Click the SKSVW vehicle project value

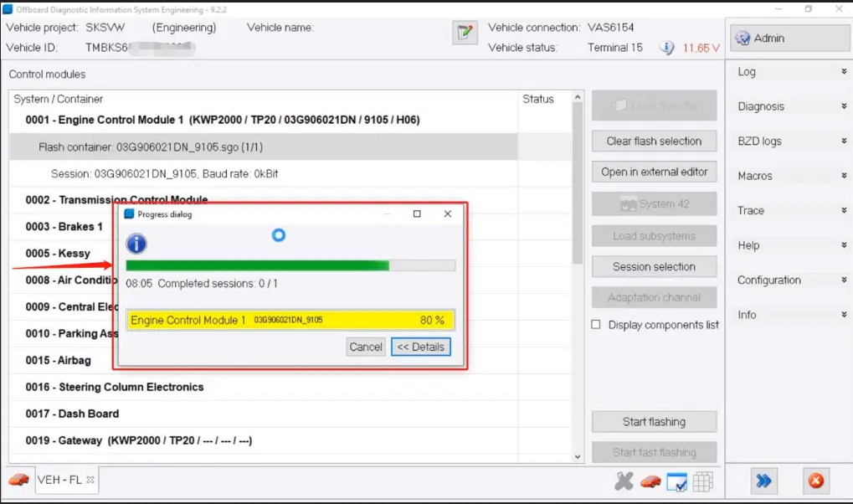105,28
